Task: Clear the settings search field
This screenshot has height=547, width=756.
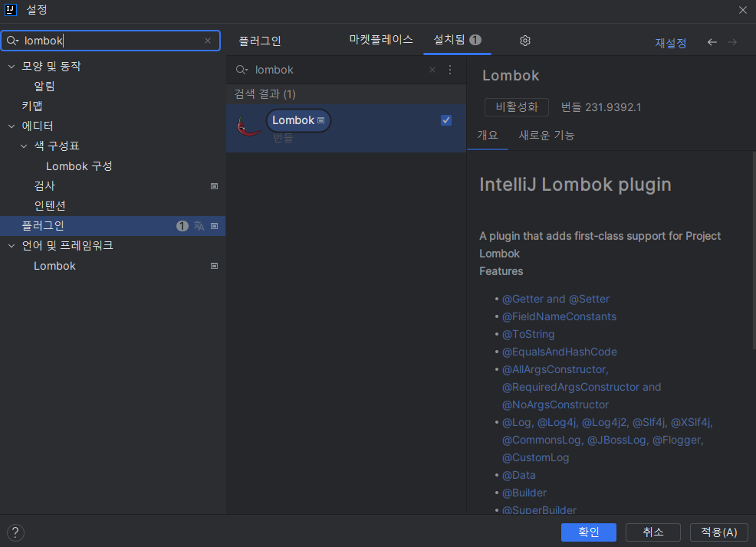Action: (x=208, y=41)
